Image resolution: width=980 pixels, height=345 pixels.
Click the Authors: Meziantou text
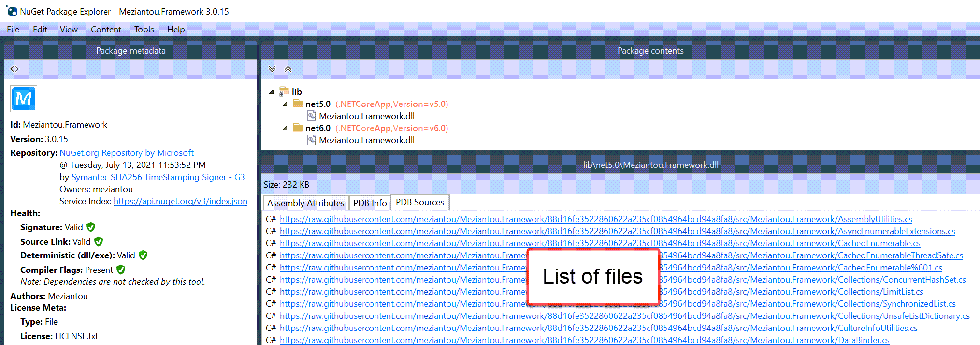point(49,296)
